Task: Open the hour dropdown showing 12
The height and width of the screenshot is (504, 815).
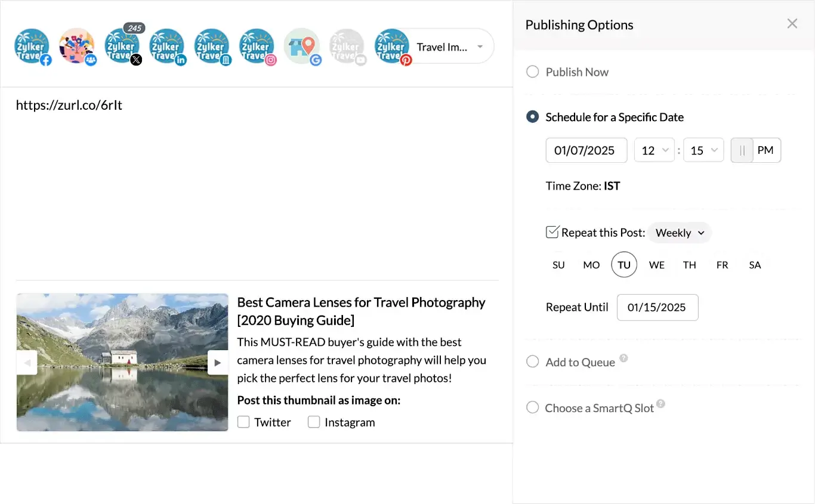Action: point(654,150)
